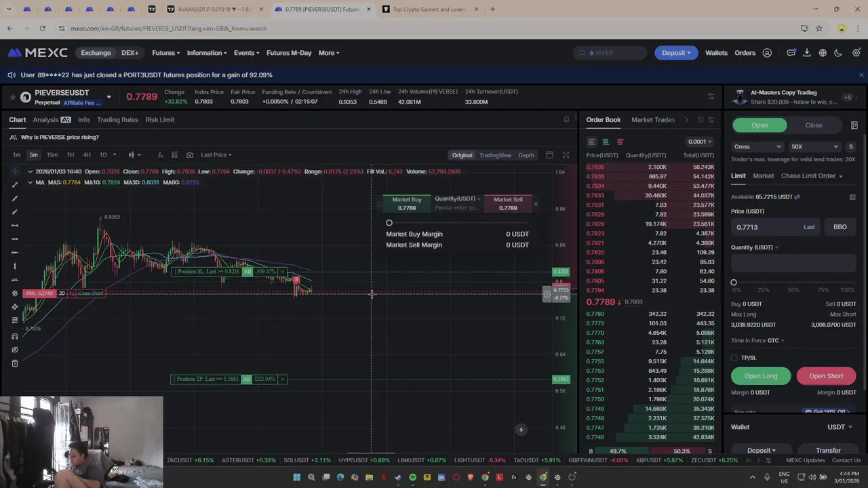
Task: Click the user profile icon
Action: click(x=767, y=53)
